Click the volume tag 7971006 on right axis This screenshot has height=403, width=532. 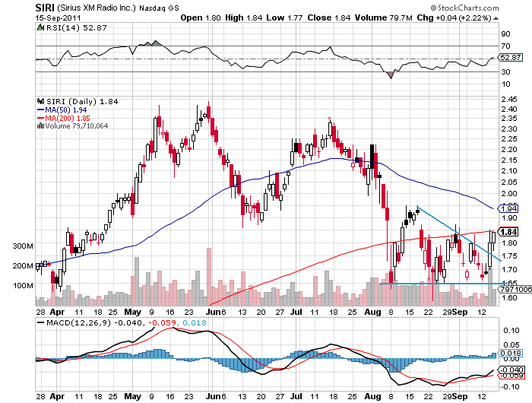click(x=515, y=289)
